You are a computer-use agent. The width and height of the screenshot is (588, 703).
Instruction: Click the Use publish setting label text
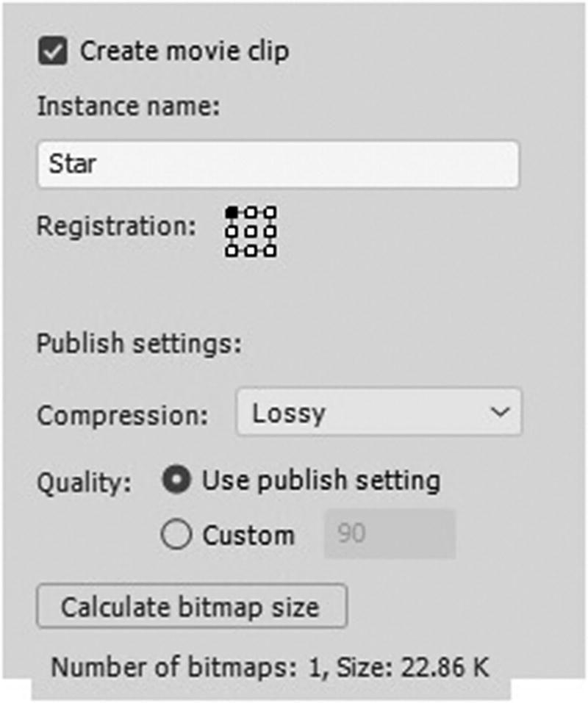point(321,480)
